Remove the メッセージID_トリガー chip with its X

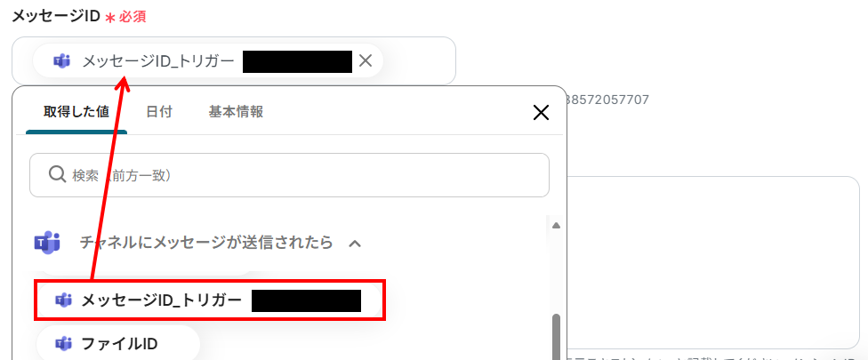(x=366, y=60)
